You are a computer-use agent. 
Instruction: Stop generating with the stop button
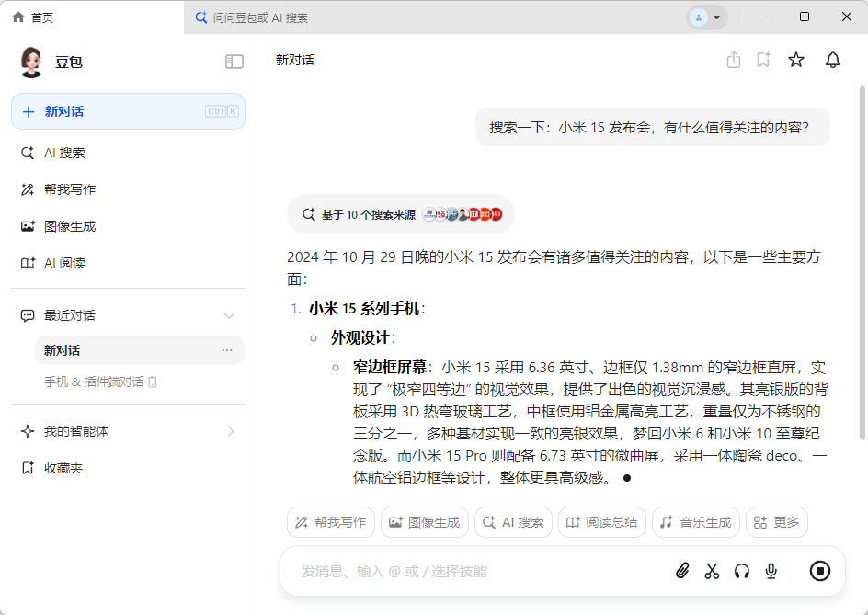pos(820,571)
